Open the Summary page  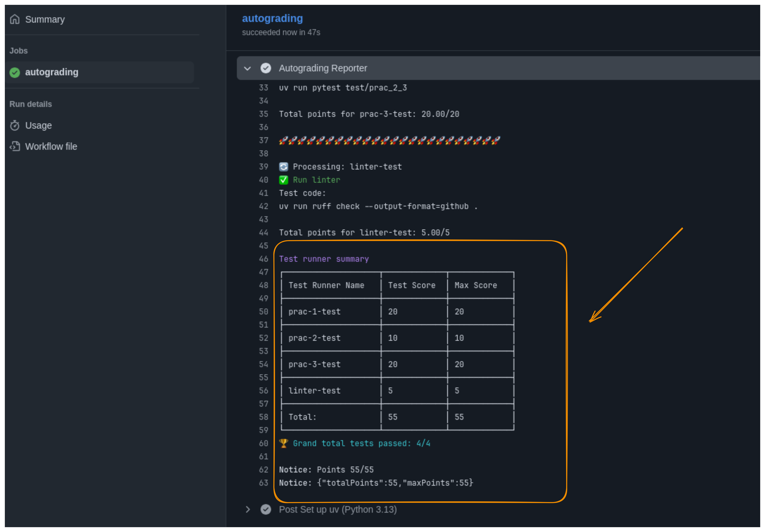pos(45,19)
